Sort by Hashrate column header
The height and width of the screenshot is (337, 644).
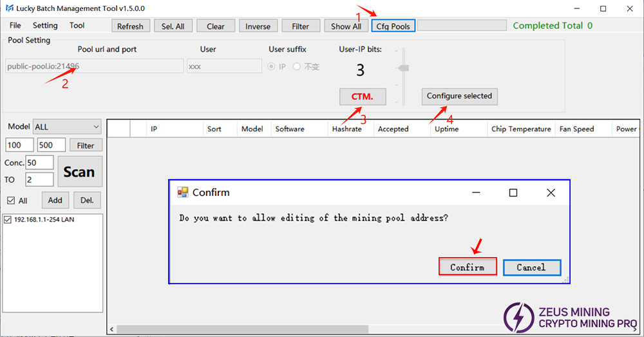click(347, 129)
